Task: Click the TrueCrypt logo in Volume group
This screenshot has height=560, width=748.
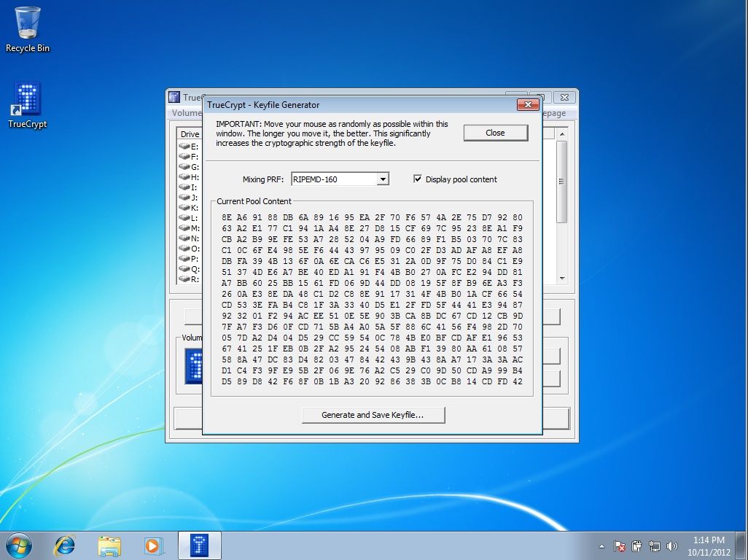Action: pyautogui.click(x=195, y=366)
